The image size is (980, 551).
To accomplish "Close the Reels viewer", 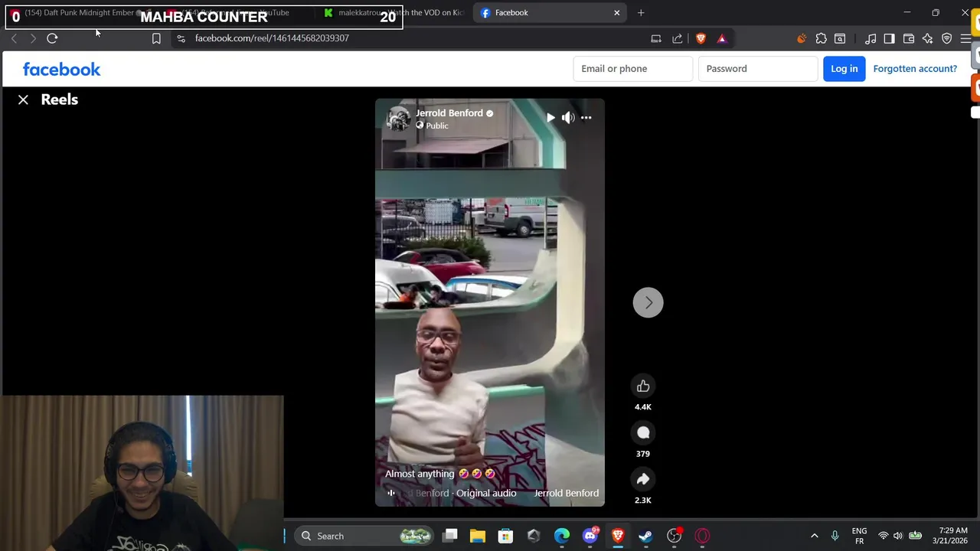I will (x=23, y=99).
